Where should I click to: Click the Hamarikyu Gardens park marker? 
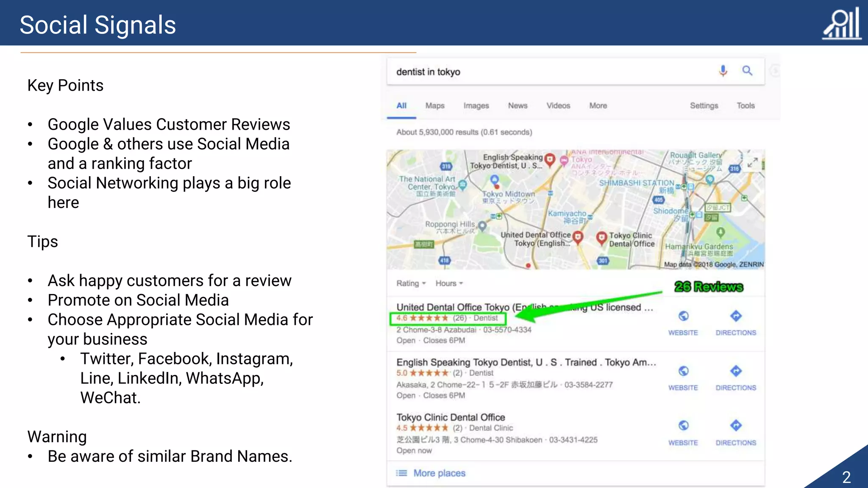720,232
